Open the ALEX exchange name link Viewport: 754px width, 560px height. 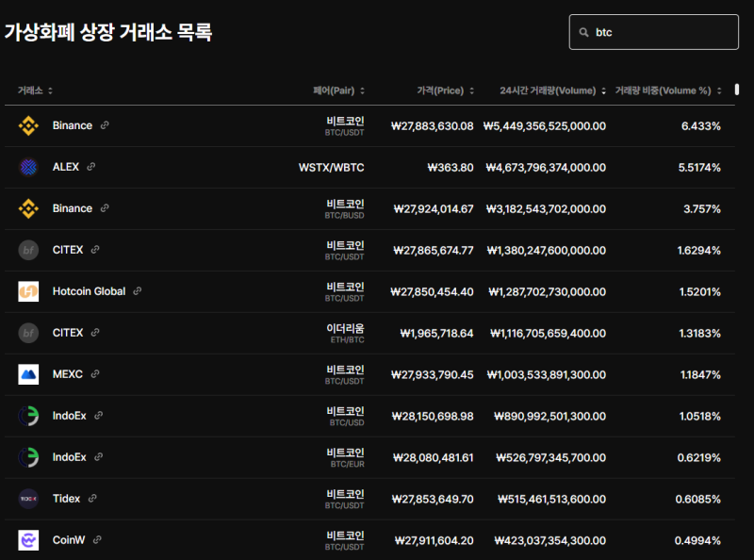pos(66,167)
